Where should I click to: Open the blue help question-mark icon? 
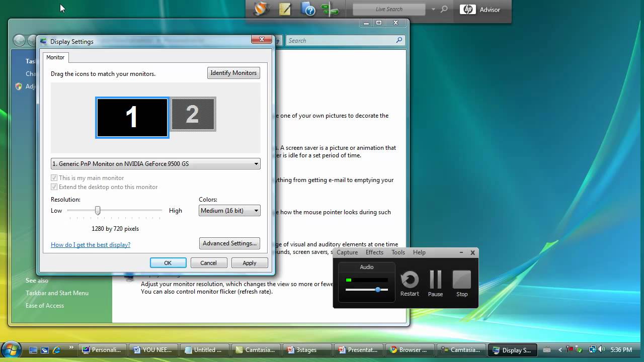click(x=308, y=9)
